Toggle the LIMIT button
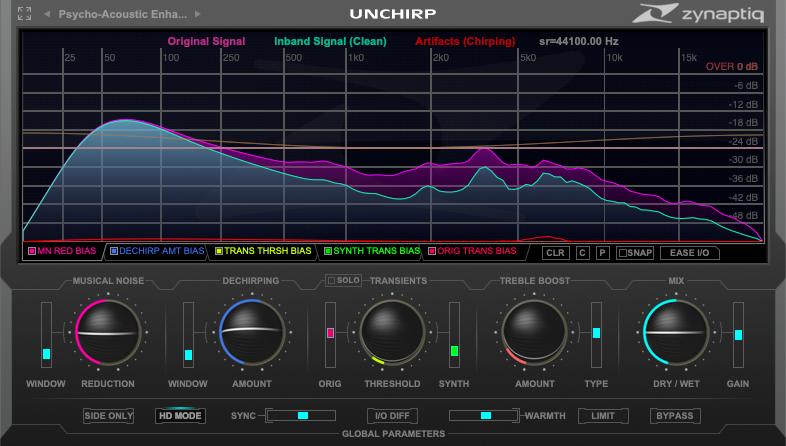 pos(603,416)
